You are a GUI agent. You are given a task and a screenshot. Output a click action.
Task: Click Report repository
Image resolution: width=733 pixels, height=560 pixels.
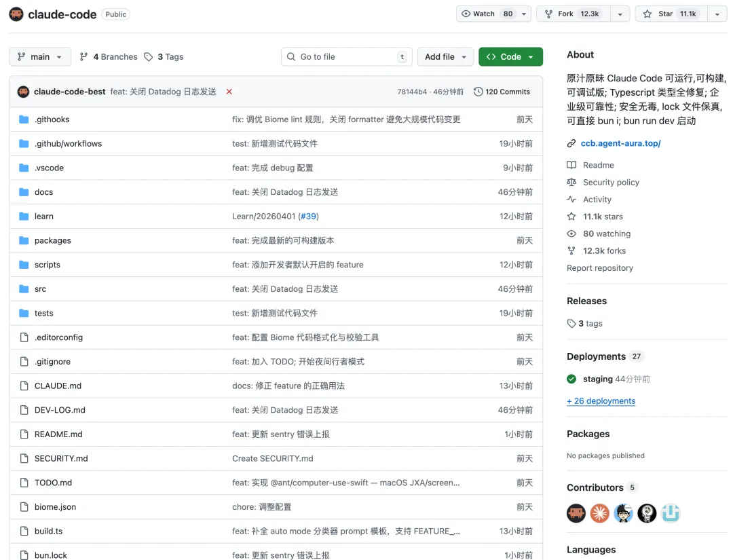click(x=600, y=268)
